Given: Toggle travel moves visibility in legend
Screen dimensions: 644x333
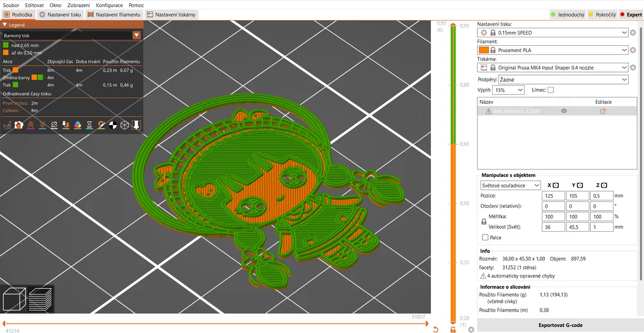Looking at the screenshot, I should (x=7, y=125).
